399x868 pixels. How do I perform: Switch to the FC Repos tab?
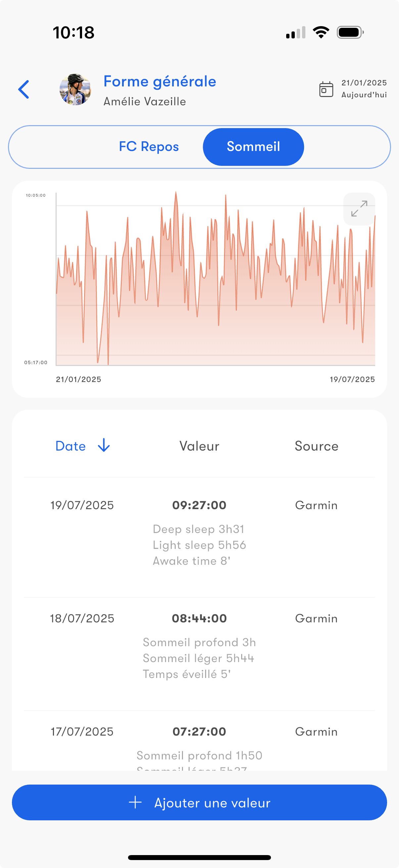[x=149, y=147]
